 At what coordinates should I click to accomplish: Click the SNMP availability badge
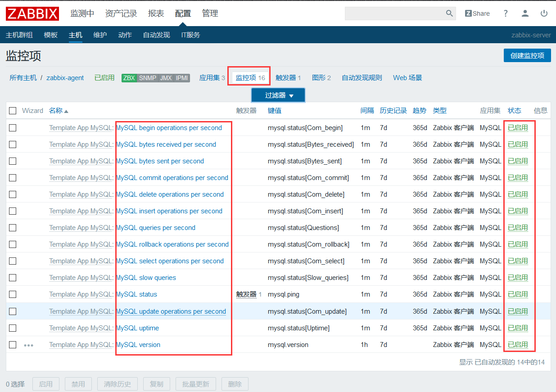coord(148,78)
